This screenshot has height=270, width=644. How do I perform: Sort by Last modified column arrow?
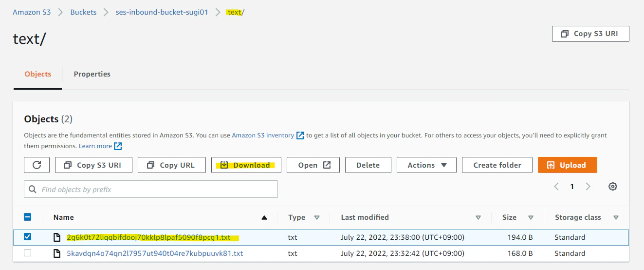pyautogui.click(x=478, y=217)
